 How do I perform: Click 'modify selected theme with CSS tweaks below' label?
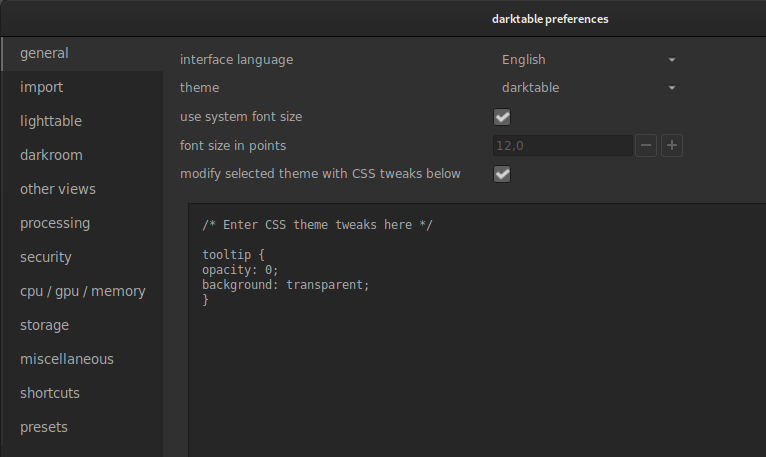320,174
